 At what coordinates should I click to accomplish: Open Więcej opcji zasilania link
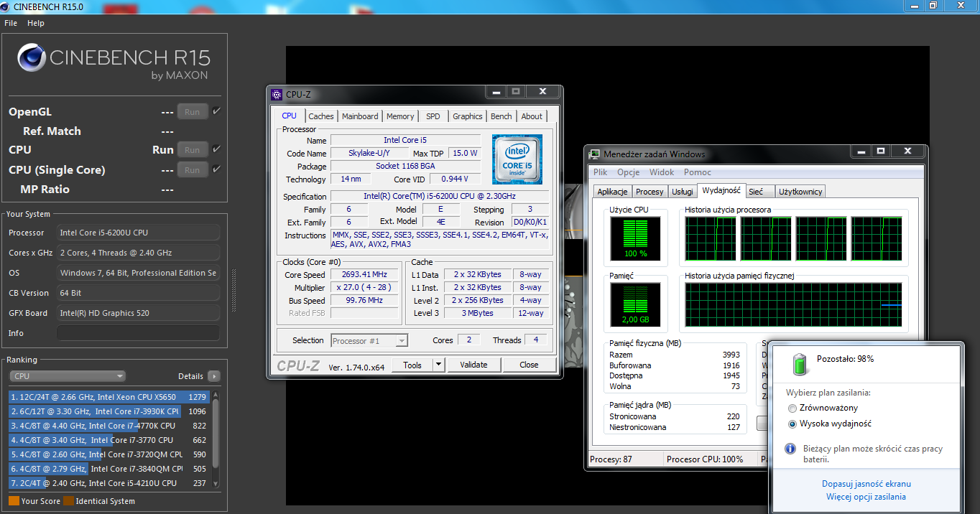(866, 497)
